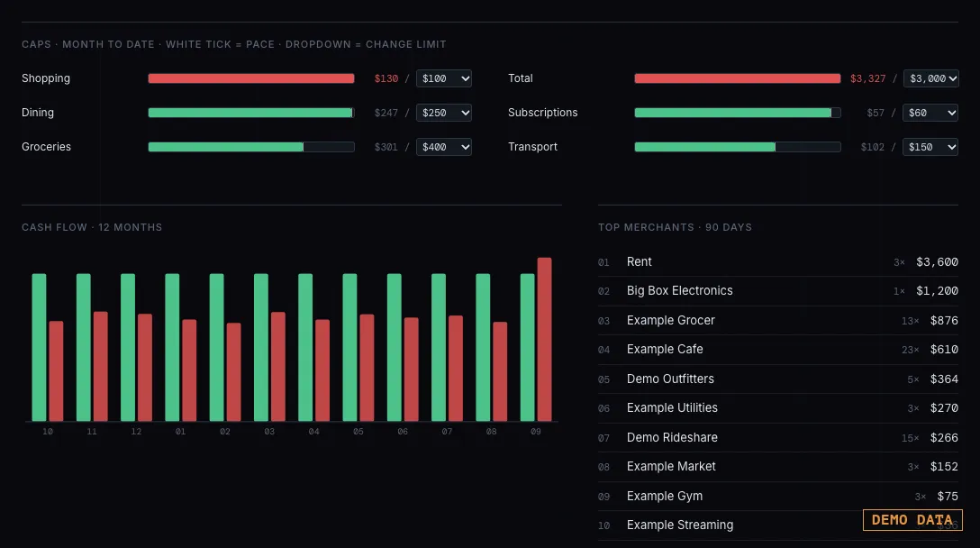Expand the Transport $150 limit dropdown
Image resolution: width=980 pixels, height=548 pixels.
[x=930, y=147]
